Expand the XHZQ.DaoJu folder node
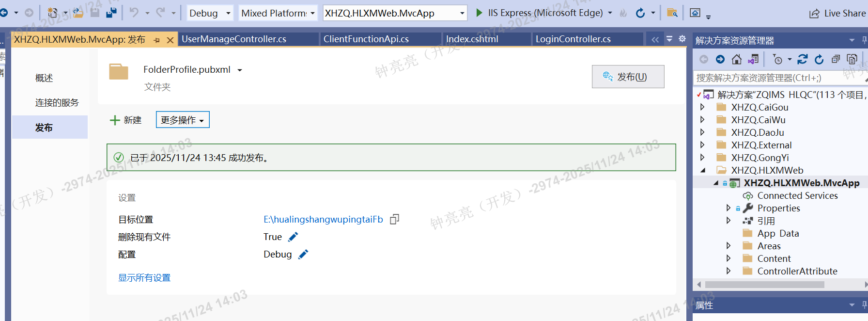 (x=703, y=132)
